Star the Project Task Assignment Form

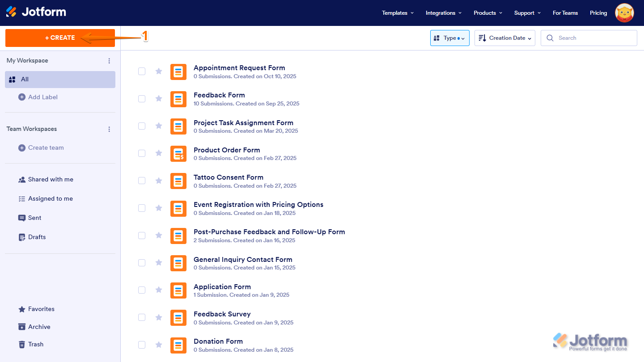coord(159,126)
